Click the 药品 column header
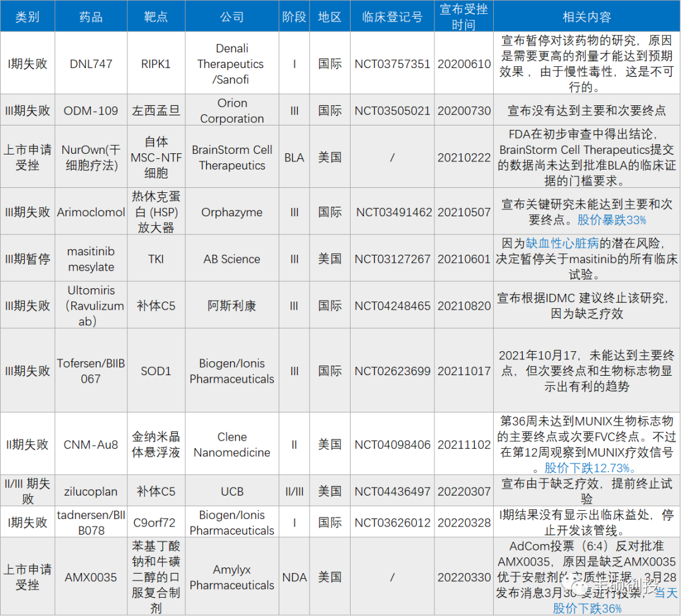The image size is (681, 616). [91, 16]
